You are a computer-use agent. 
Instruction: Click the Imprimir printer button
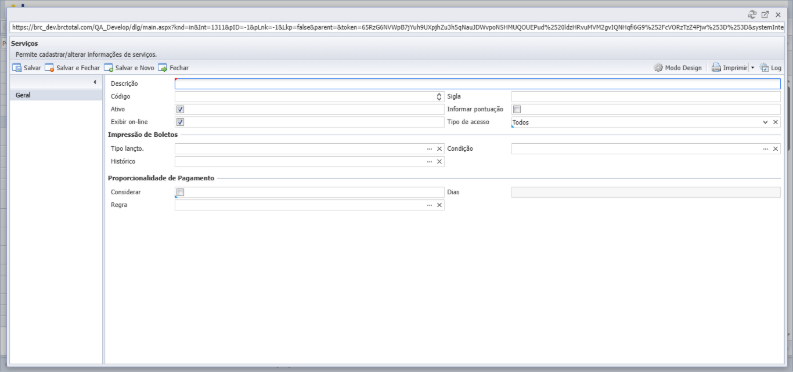[x=729, y=68]
